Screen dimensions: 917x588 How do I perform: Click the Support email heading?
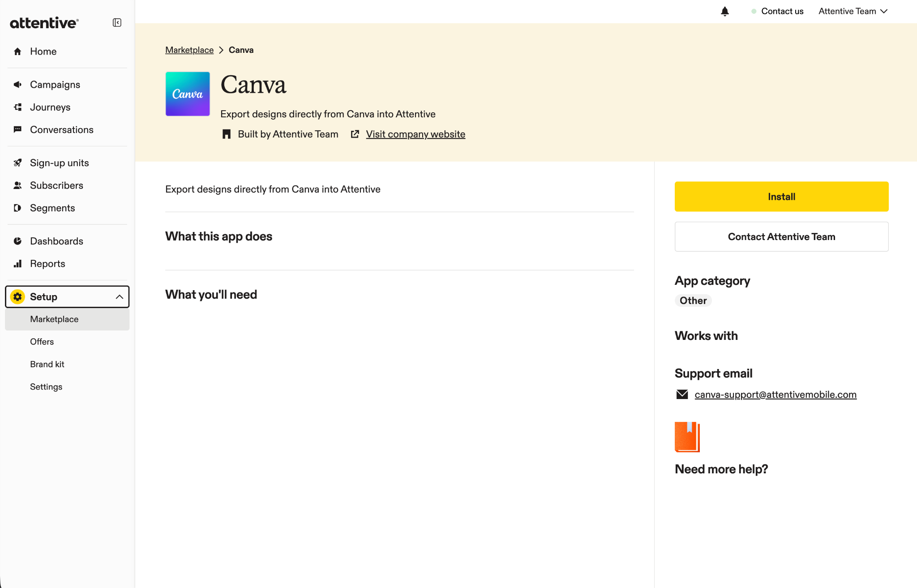pyautogui.click(x=713, y=373)
